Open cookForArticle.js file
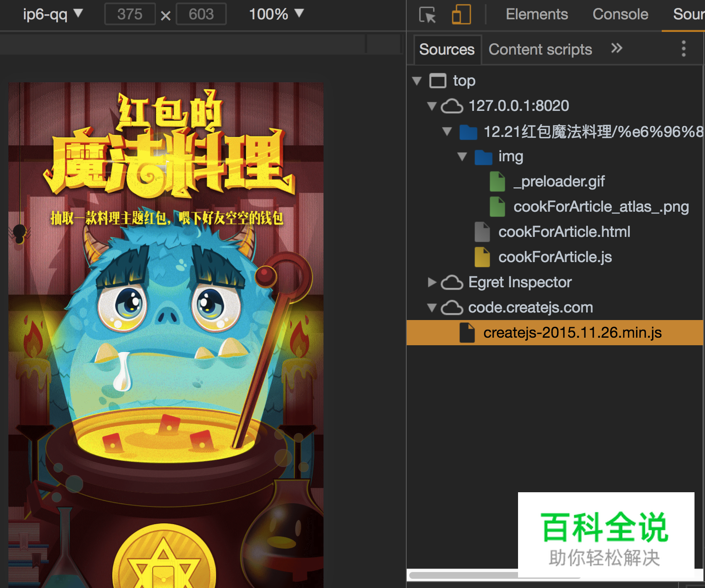 555,257
